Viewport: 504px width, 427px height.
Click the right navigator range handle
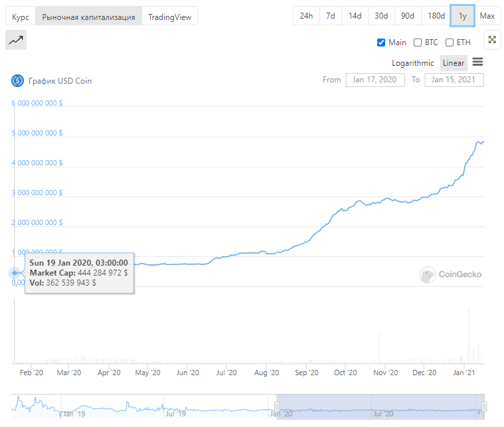tap(484, 406)
